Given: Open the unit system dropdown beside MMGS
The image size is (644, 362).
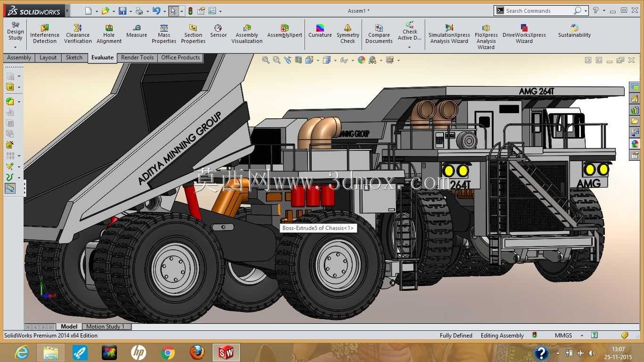Looking at the screenshot, I should [x=582, y=336].
